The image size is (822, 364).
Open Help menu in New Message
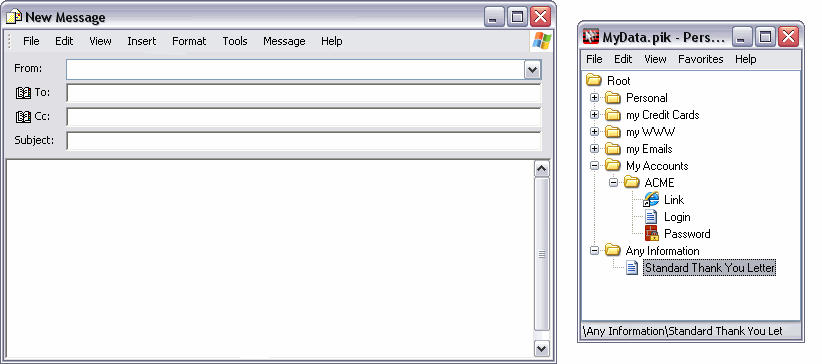(331, 41)
